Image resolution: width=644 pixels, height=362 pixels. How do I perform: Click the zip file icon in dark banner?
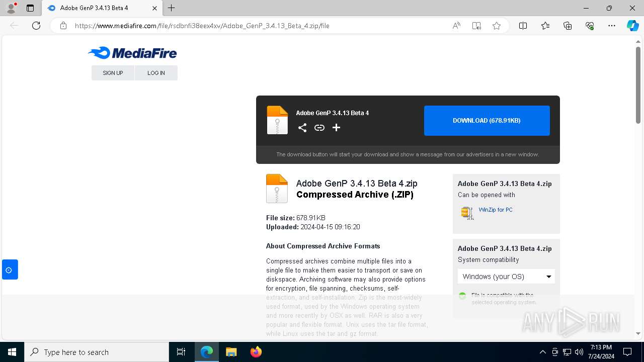click(x=277, y=120)
